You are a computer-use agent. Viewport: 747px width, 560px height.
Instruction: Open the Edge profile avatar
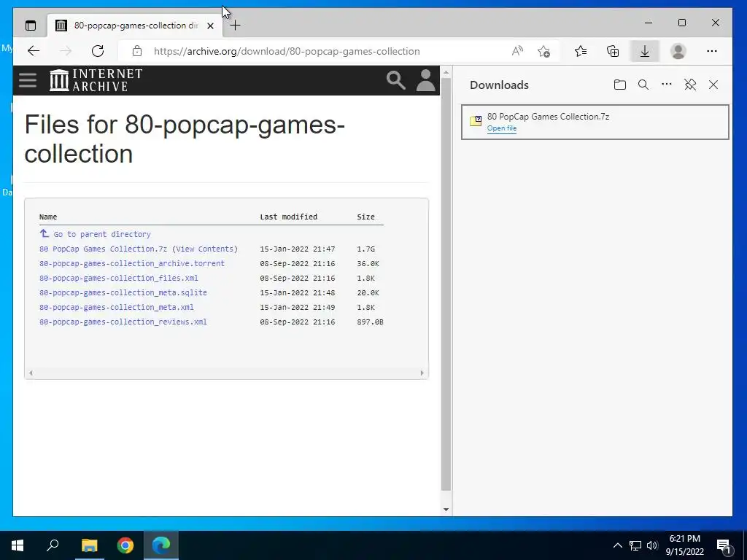(x=678, y=51)
